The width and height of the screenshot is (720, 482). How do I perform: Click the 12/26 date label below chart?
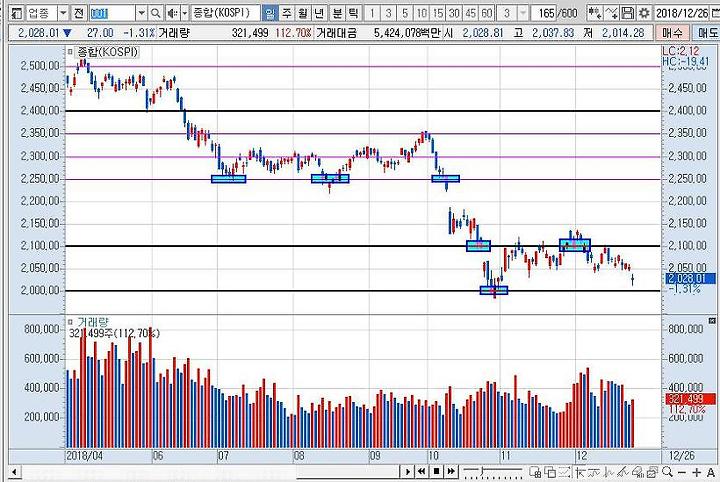(x=682, y=456)
